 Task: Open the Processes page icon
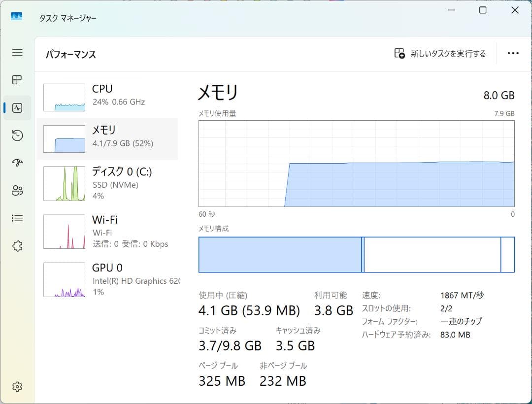[x=17, y=80]
